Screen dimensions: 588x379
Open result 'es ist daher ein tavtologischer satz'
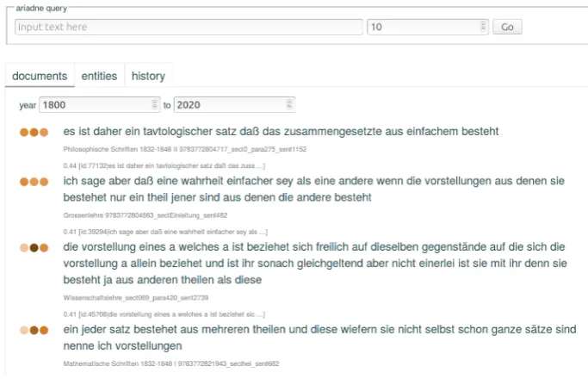281,131
